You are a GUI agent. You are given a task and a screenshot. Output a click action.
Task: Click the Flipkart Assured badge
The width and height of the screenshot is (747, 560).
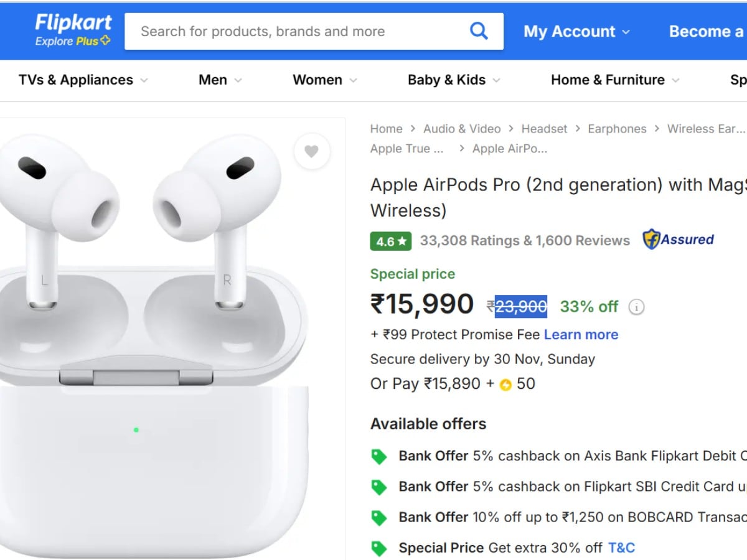click(679, 240)
